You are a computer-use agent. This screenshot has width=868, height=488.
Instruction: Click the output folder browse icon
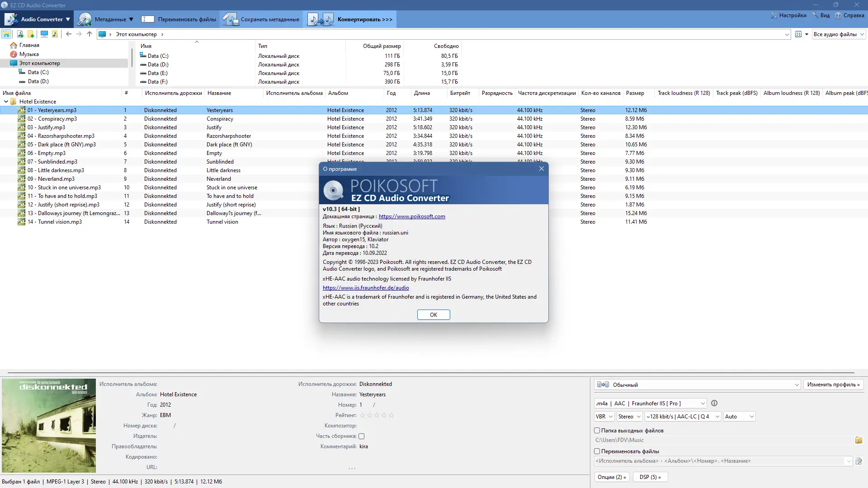coord(859,440)
